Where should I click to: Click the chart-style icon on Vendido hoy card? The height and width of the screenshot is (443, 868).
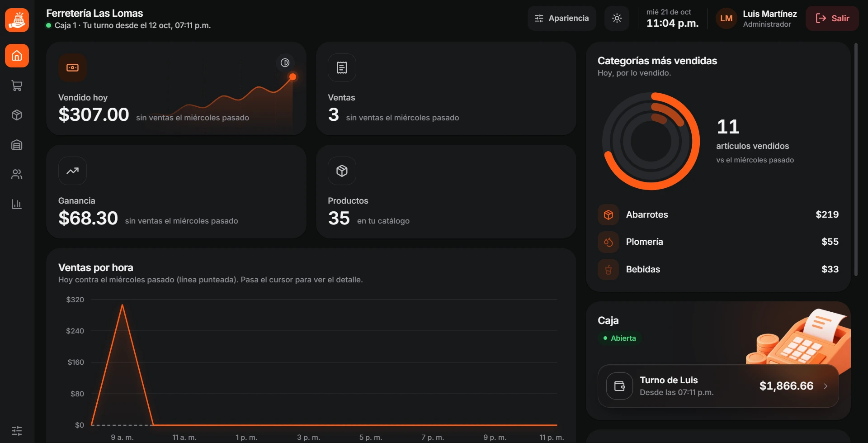(x=285, y=63)
